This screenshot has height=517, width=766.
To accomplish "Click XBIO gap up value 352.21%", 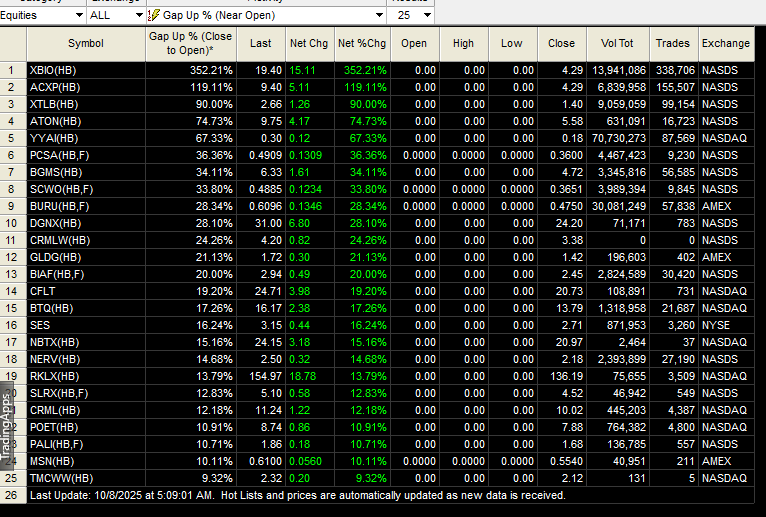I will [211, 70].
